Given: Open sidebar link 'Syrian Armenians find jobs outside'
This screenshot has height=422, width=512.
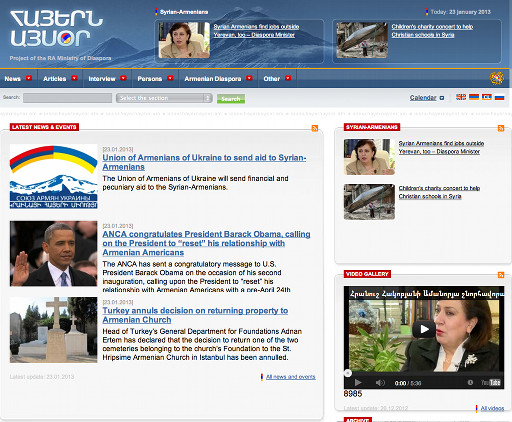Looking at the screenshot, I should [x=441, y=147].
